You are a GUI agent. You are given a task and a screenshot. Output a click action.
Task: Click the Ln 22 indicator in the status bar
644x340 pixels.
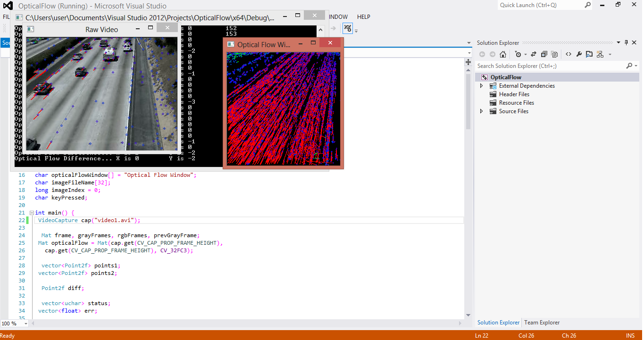click(482, 335)
